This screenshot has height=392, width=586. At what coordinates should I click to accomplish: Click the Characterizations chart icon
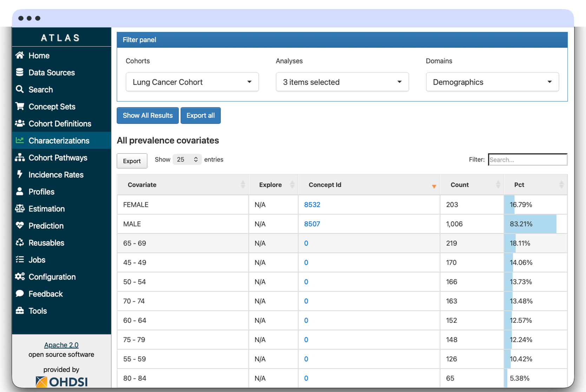click(x=20, y=141)
